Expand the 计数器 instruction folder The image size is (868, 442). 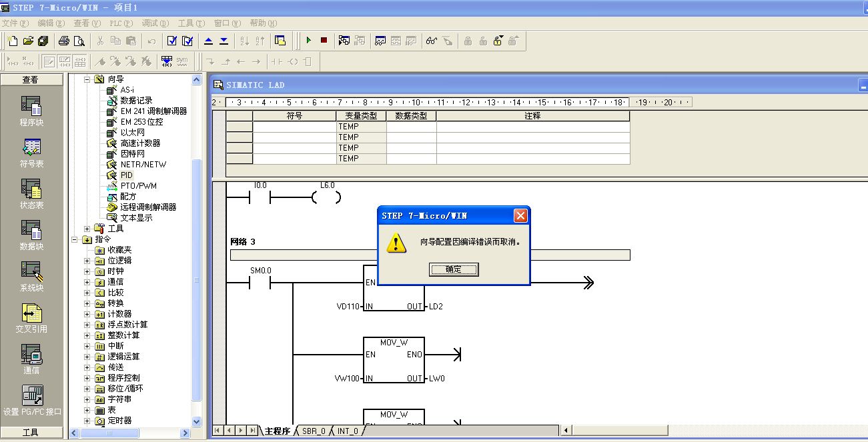point(87,314)
